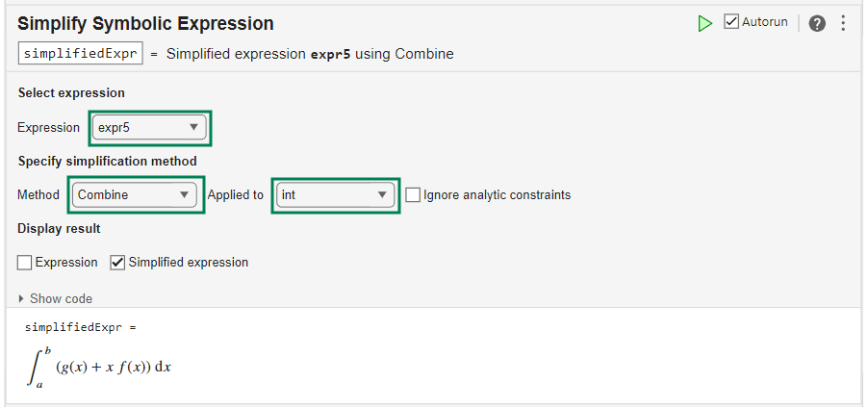
Task: Click the simplifiedExpr = output line
Action: pyautogui.click(x=80, y=327)
